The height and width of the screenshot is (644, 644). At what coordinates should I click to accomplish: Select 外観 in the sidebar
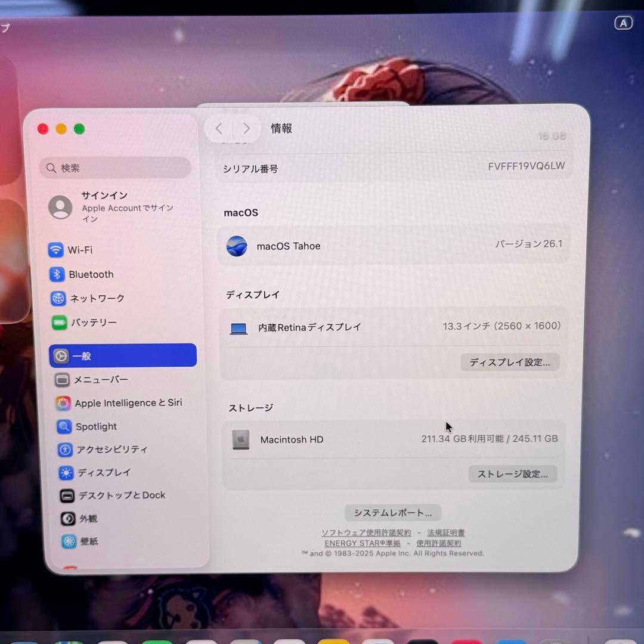click(86, 518)
